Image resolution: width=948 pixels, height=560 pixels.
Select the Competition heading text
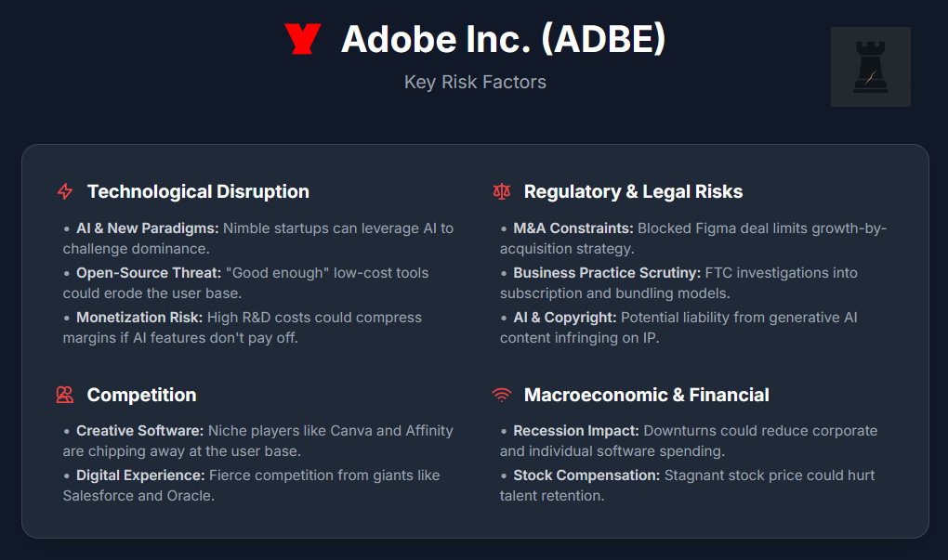[x=141, y=395]
